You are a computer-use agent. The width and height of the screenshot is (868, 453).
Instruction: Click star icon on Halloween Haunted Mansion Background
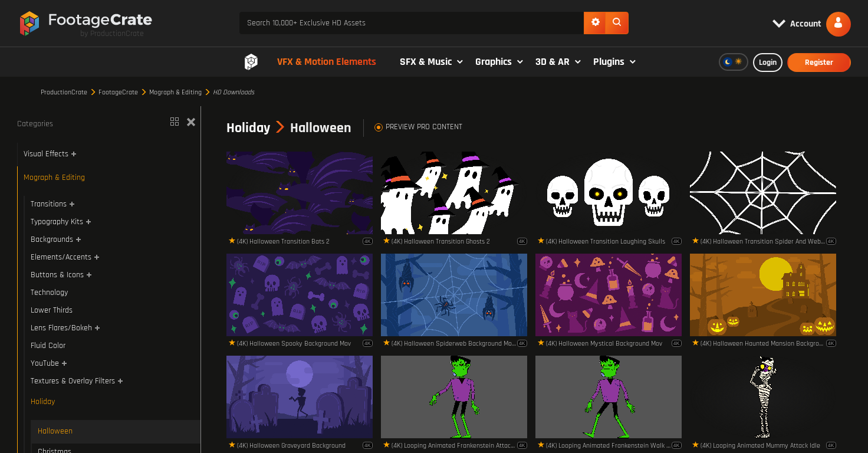(695, 343)
